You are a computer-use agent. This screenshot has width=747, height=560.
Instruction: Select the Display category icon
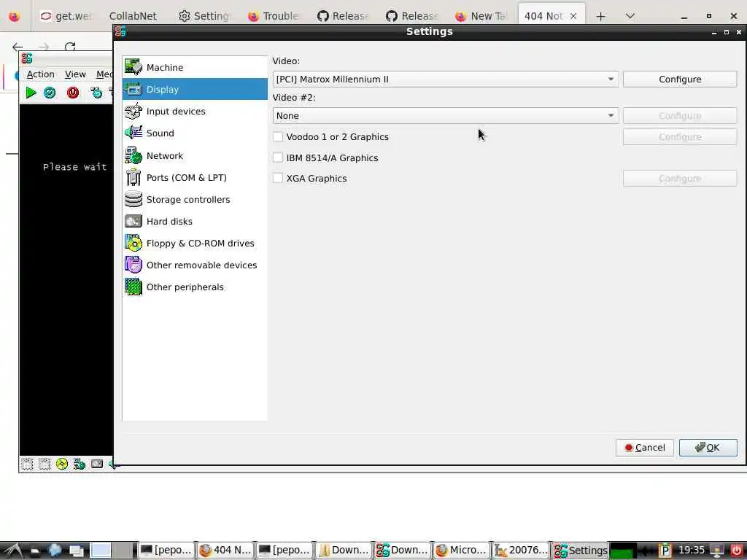coord(133,89)
